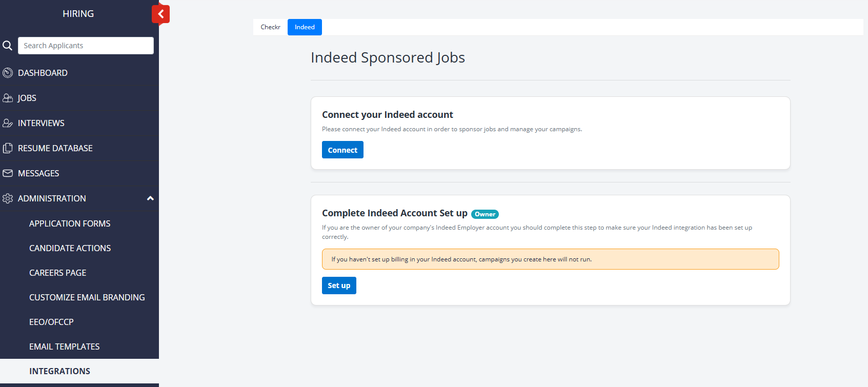The image size is (868, 387).
Task: Select the Integrations menu item
Action: (x=59, y=371)
